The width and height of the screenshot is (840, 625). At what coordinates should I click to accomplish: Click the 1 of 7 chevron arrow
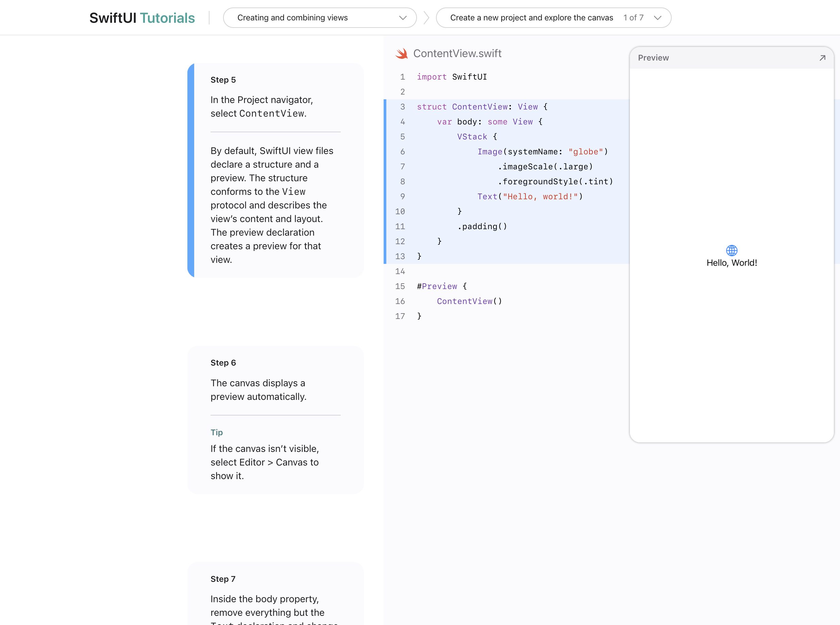(658, 18)
